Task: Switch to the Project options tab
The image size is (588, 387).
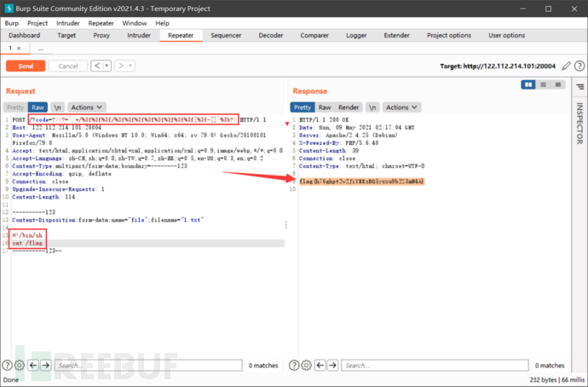Action: click(449, 35)
